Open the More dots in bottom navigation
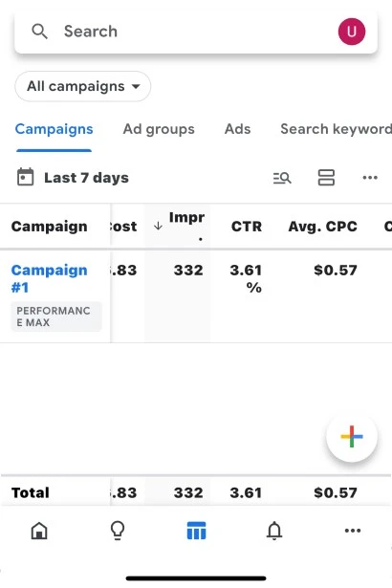 coord(353,531)
